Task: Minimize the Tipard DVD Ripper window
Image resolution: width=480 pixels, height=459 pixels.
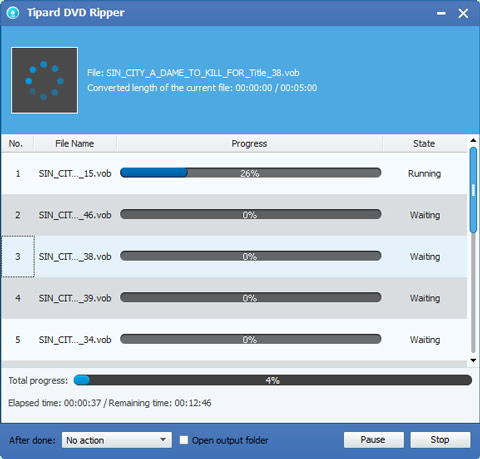Action: (x=441, y=13)
